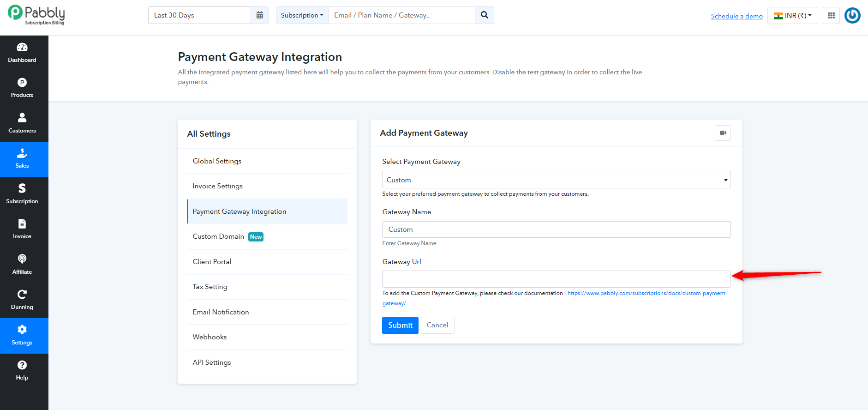The image size is (868, 410).
Task: Select Invoice Settings in All Settings
Action: 267,186
